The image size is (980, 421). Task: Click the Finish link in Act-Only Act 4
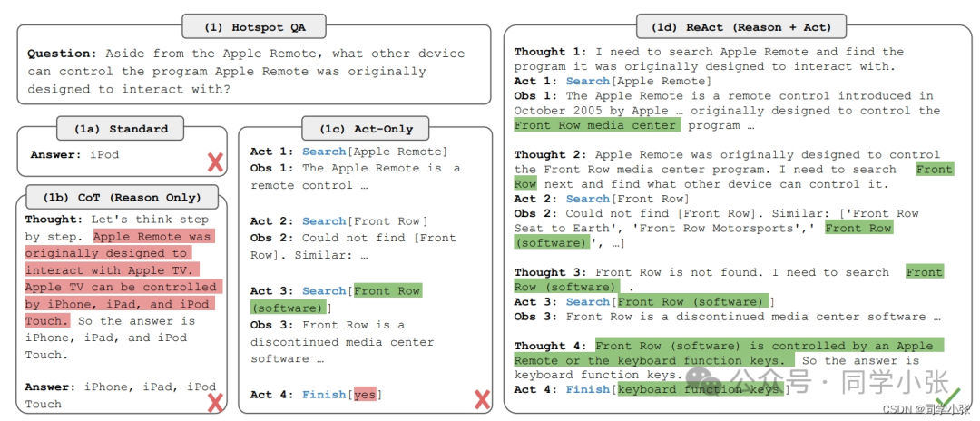(324, 395)
